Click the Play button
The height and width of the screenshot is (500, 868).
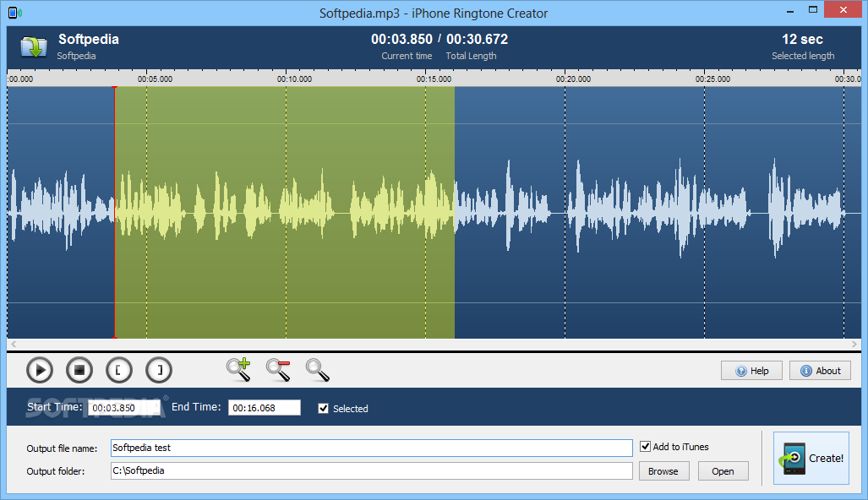40,370
